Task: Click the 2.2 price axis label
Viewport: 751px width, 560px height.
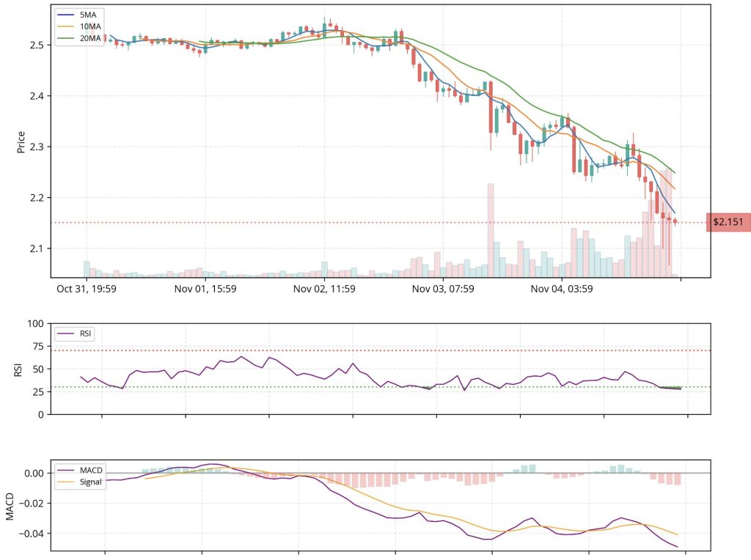Action: tap(37, 198)
